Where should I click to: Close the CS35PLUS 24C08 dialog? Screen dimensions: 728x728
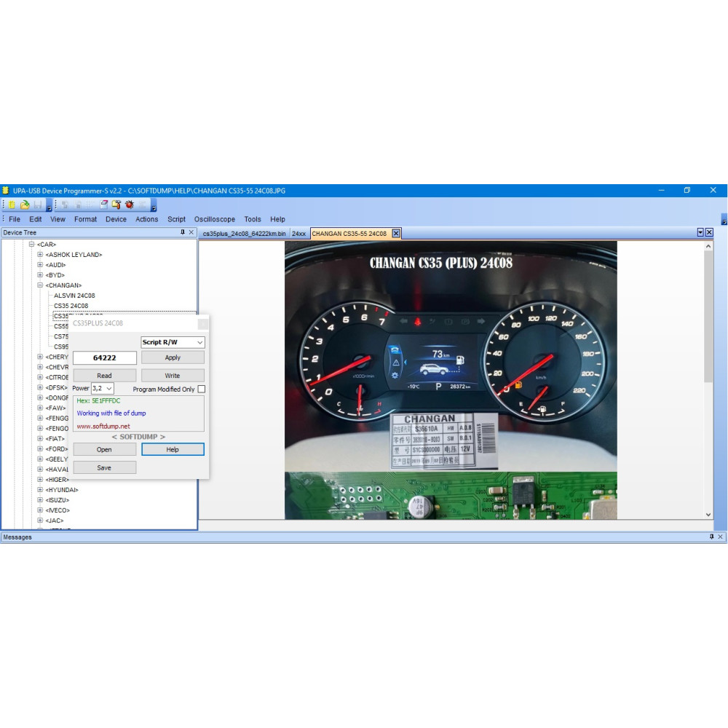[x=203, y=323]
